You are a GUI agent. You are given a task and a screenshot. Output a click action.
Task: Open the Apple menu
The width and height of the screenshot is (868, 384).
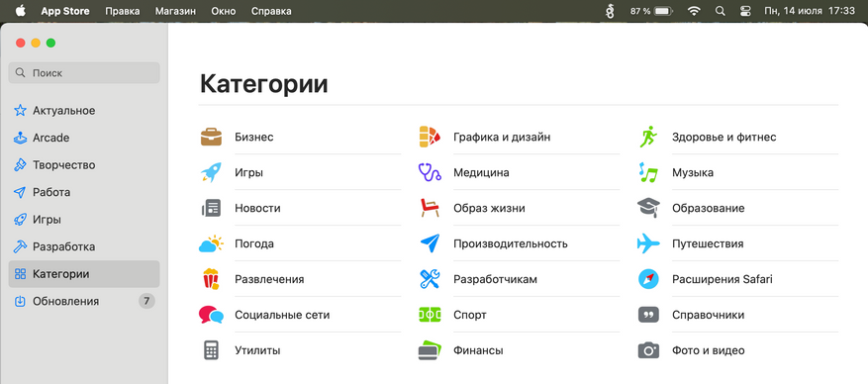point(21,11)
